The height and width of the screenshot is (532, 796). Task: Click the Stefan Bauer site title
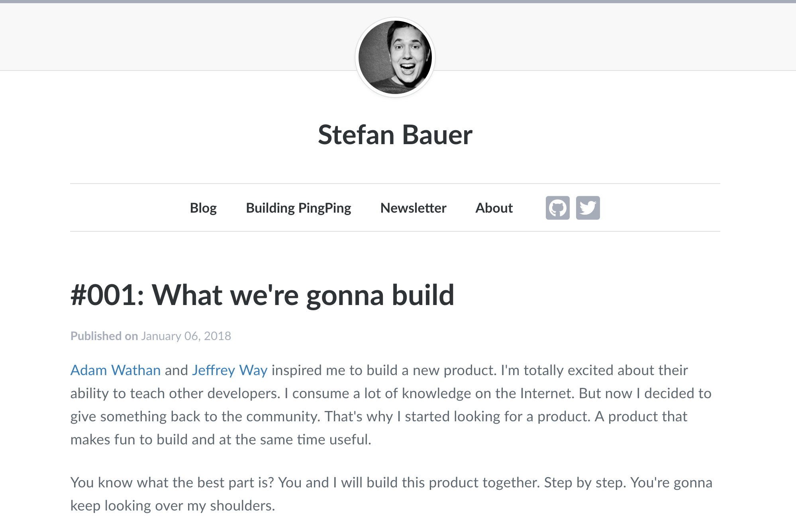coord(395,135)
